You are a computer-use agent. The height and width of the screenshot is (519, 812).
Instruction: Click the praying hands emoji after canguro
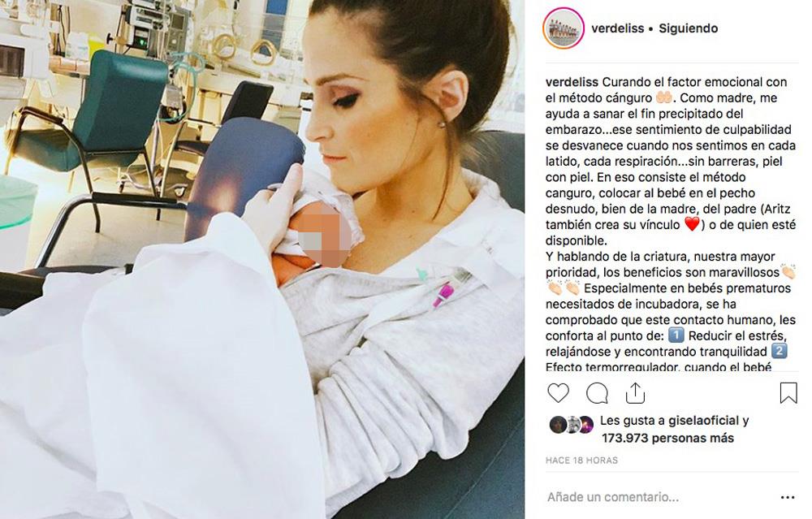coord(664,97)
